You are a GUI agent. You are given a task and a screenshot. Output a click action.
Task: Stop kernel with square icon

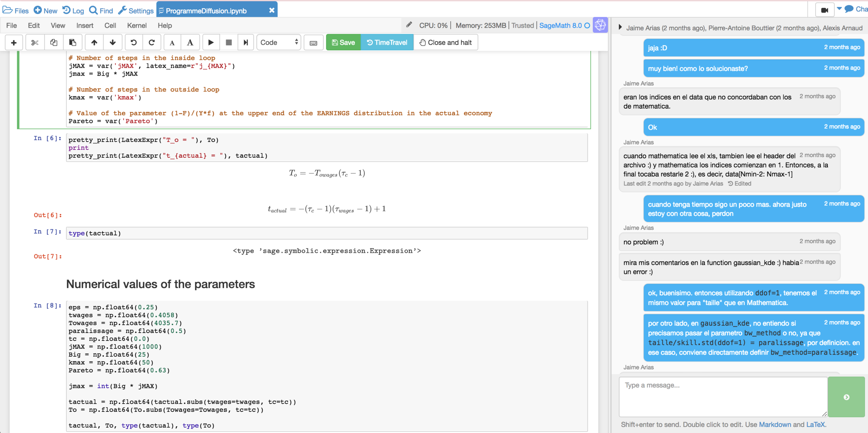228,42
